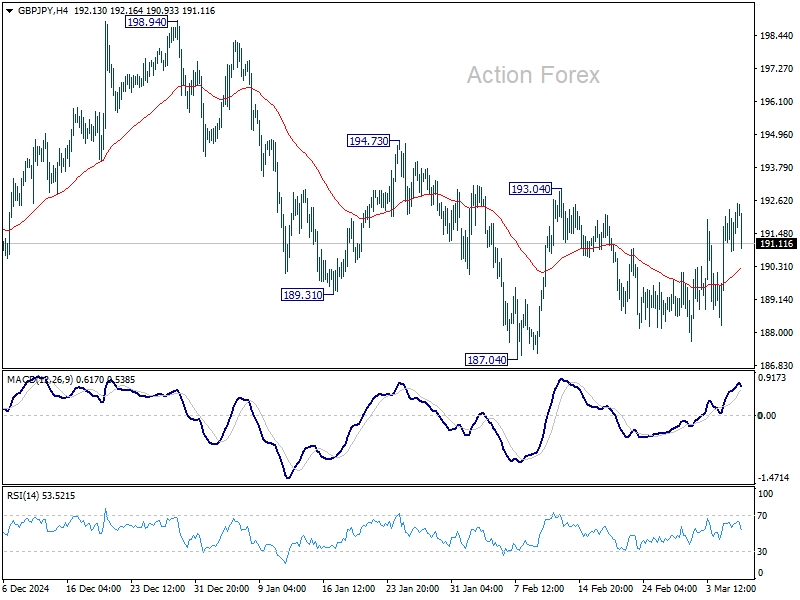This screenshot has height=600, width=800.
Task: Click the 188.000 price axis value
Action: pos(777,332)
